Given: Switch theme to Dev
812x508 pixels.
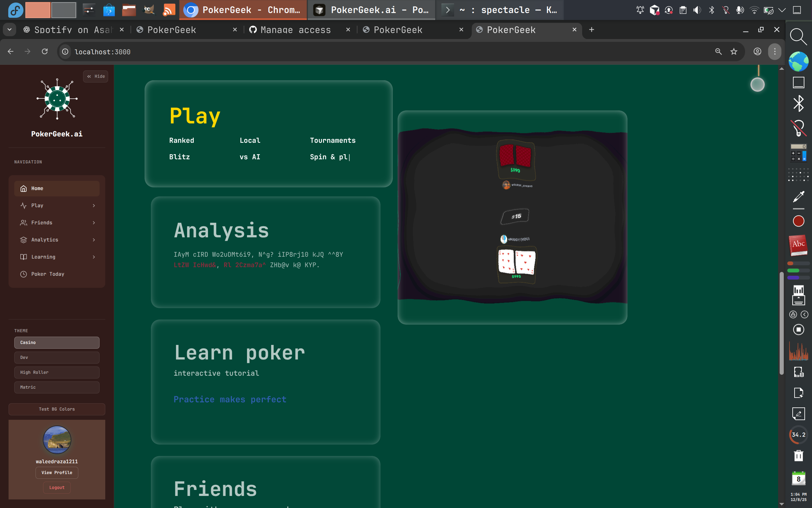Looking at the screenshot, I should pos(57,357).
